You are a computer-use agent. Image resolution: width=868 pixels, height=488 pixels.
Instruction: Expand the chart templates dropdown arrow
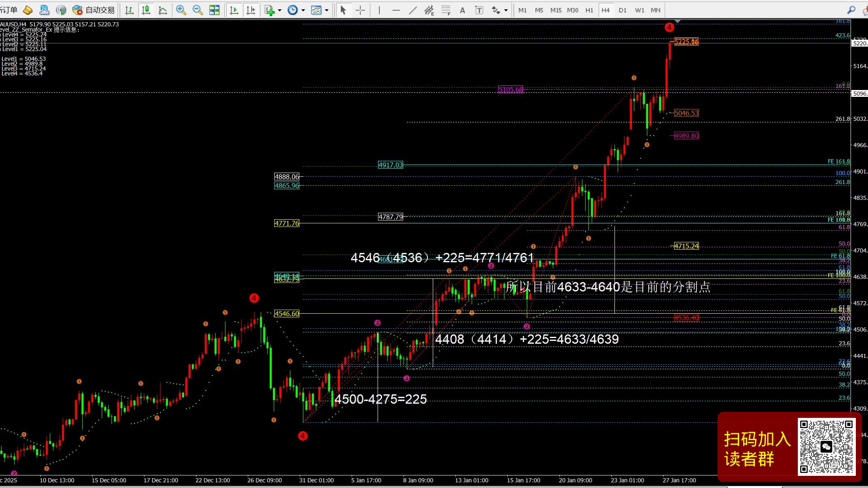(x=327, y=10)
